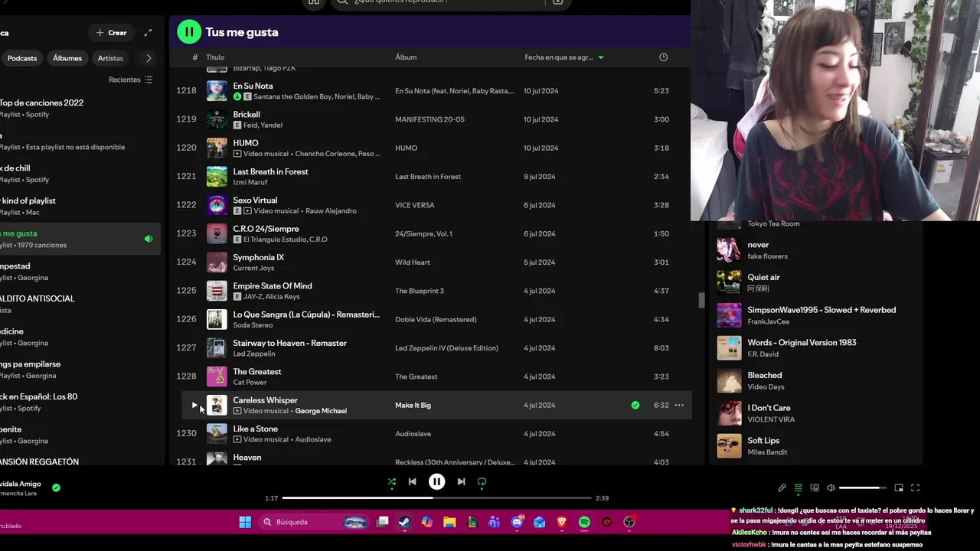
Task: Open the miniplayer icon
Action: (899, 487)
